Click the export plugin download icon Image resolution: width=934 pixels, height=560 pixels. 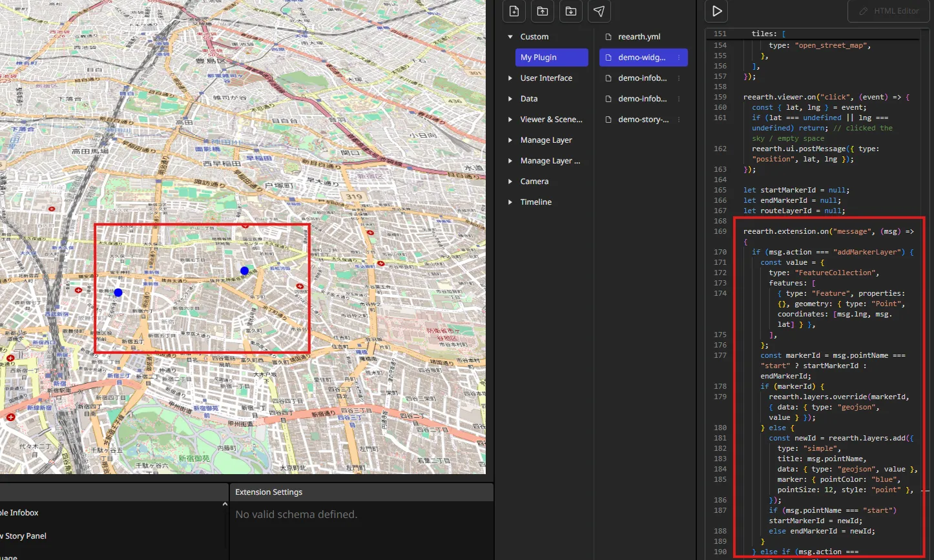point(571,11)
